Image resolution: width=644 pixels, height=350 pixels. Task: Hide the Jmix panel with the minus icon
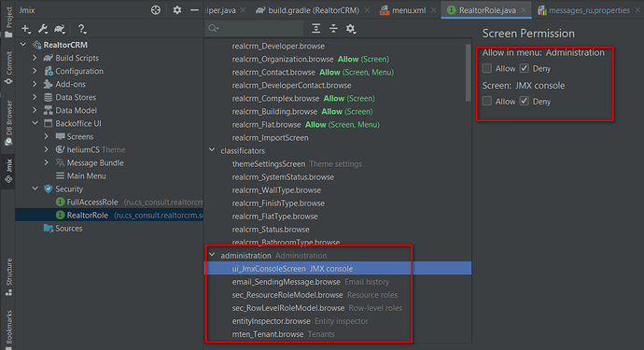(194, 10)
